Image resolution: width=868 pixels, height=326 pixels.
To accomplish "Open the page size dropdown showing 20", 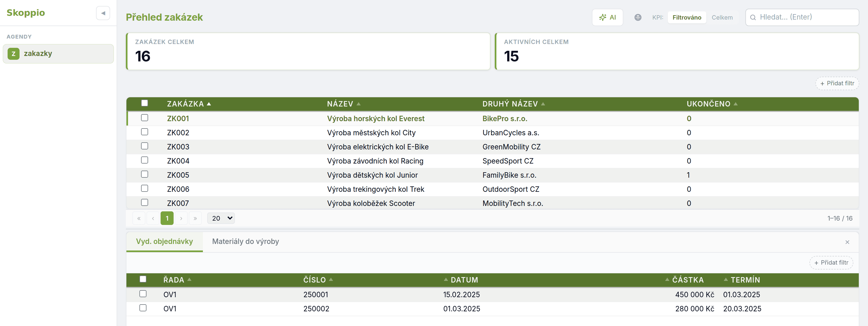I will pos(221,218).
